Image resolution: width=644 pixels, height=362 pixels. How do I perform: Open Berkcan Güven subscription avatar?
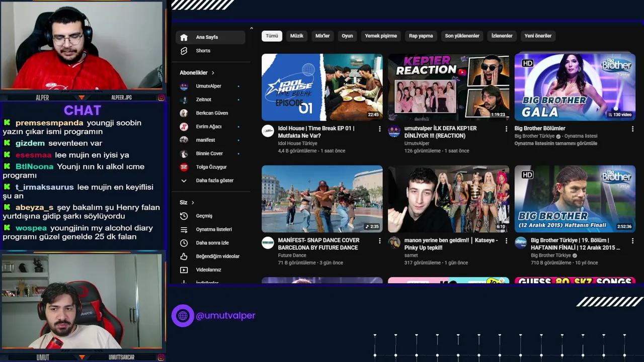pyautogui.click(x=184, y=113)
